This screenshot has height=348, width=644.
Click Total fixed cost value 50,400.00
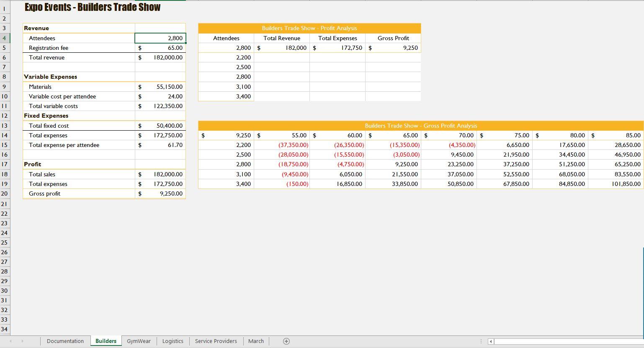coord(160,126)
